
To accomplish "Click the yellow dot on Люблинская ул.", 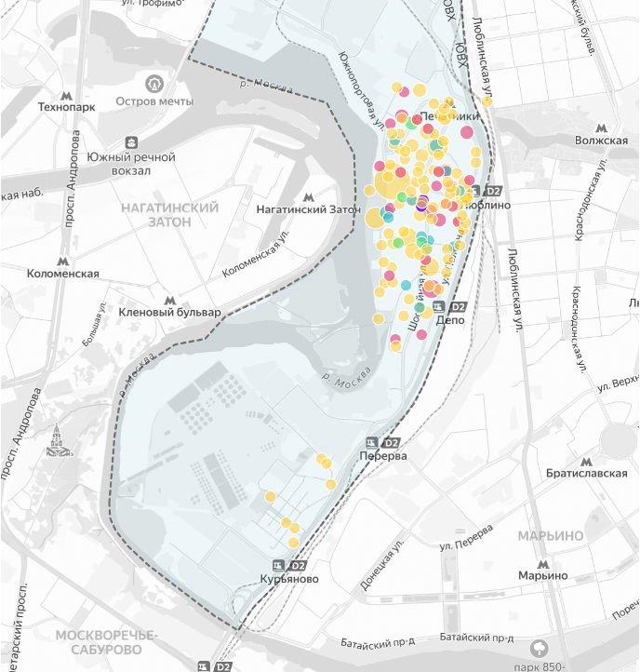I will coord(487,101).
